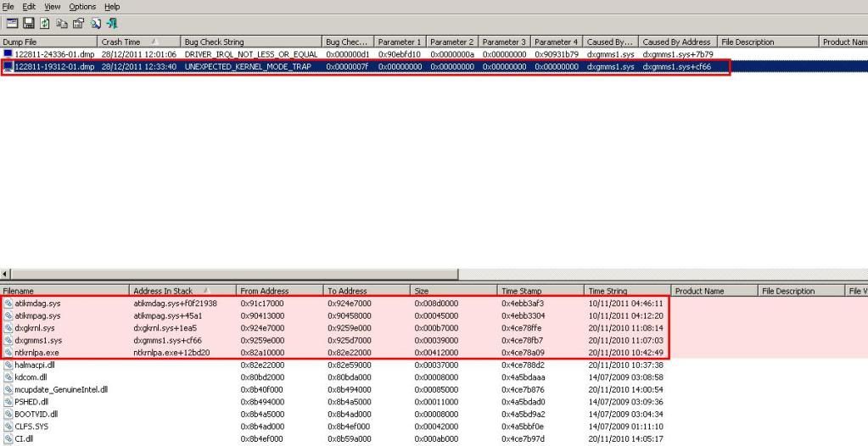Click the Save Selected Items floppy icon
Image resolution: width=868 pixels, height=446 pixels.
coord(28,24)
